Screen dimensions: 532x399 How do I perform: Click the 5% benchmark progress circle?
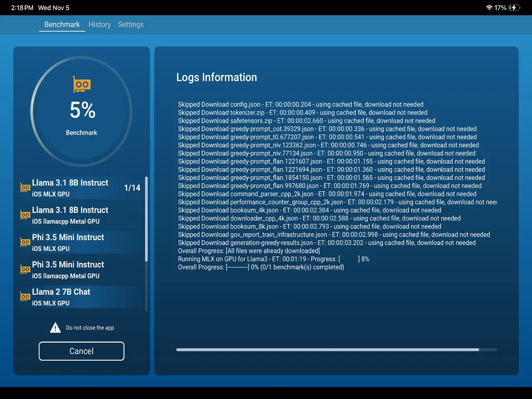click(82, 112)
